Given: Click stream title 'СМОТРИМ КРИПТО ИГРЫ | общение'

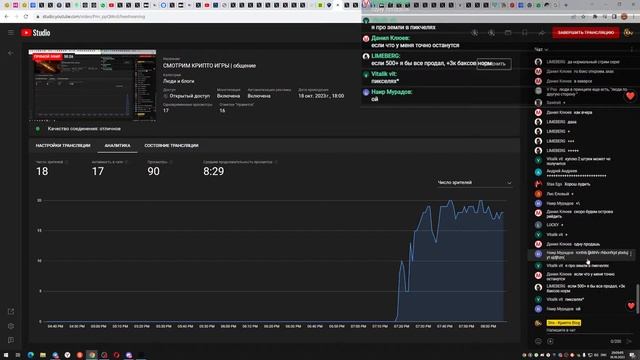Looking at the screenshot, I should (209, 66).
